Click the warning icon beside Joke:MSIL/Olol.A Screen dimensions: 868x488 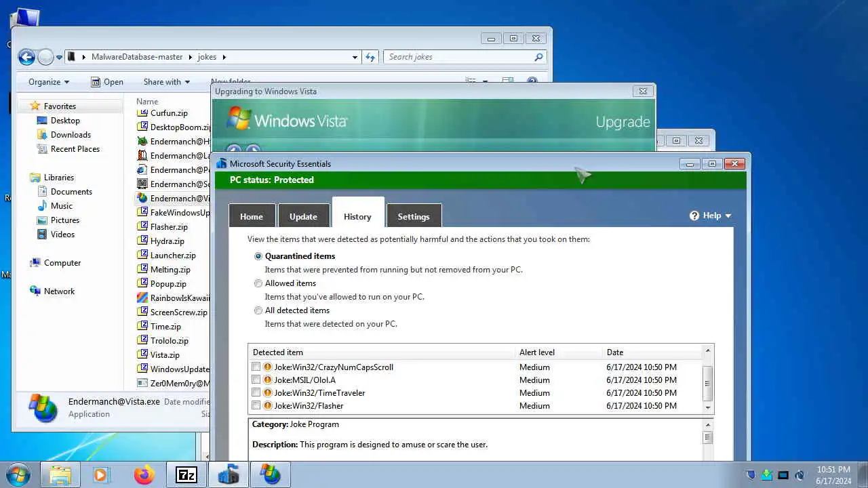268,380
